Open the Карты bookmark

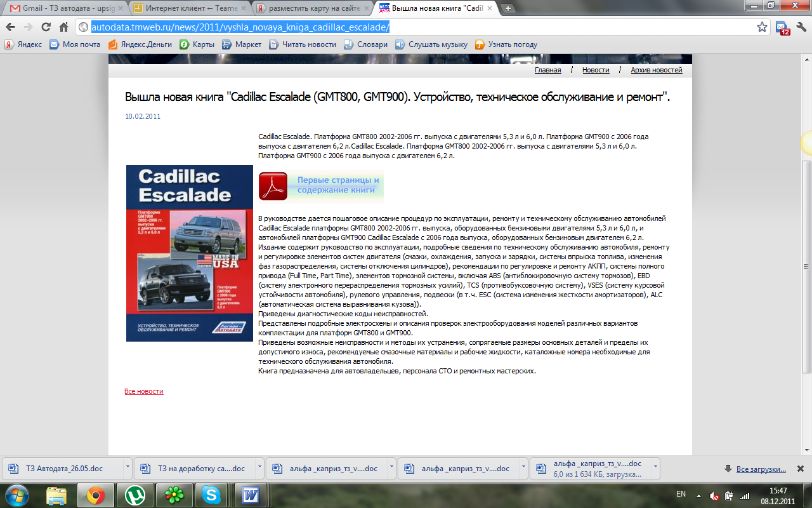[197, 44]
